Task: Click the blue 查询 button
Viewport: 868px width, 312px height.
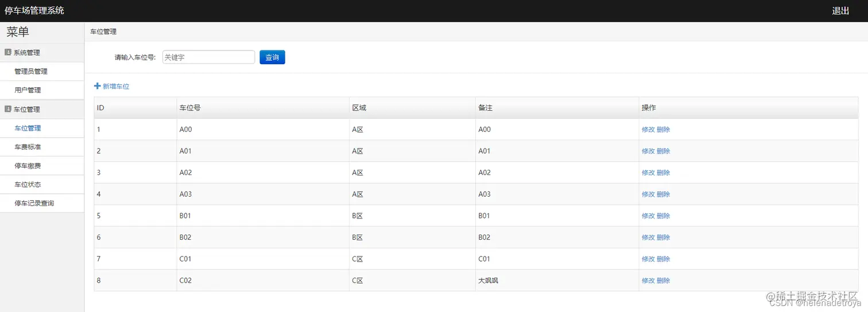Action: click(x=272, y=57)
